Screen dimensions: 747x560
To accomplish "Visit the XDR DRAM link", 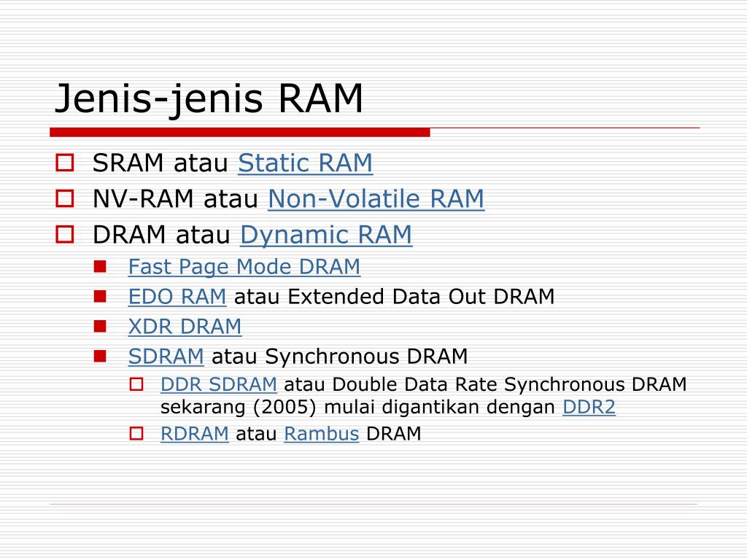I will point(185,327).
